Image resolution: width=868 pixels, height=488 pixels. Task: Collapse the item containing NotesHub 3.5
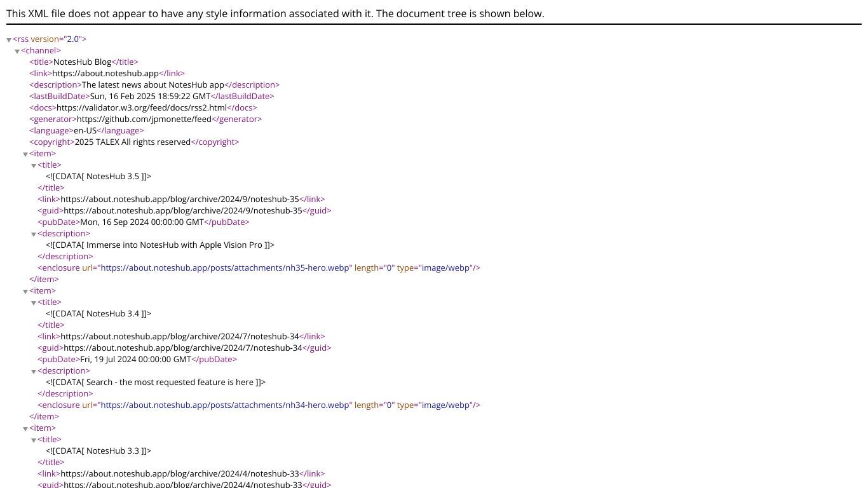pos(25,154)
